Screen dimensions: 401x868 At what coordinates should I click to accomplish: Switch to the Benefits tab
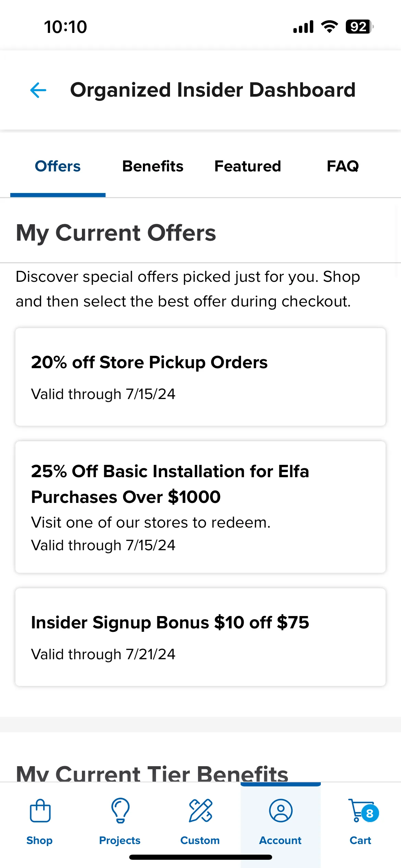[x=153, y=166]
